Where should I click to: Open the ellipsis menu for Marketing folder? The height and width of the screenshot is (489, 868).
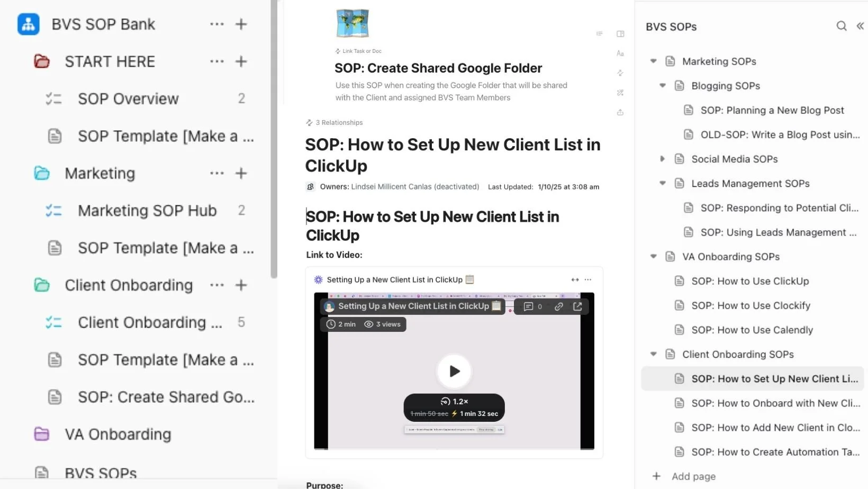[x=216, y=173]
